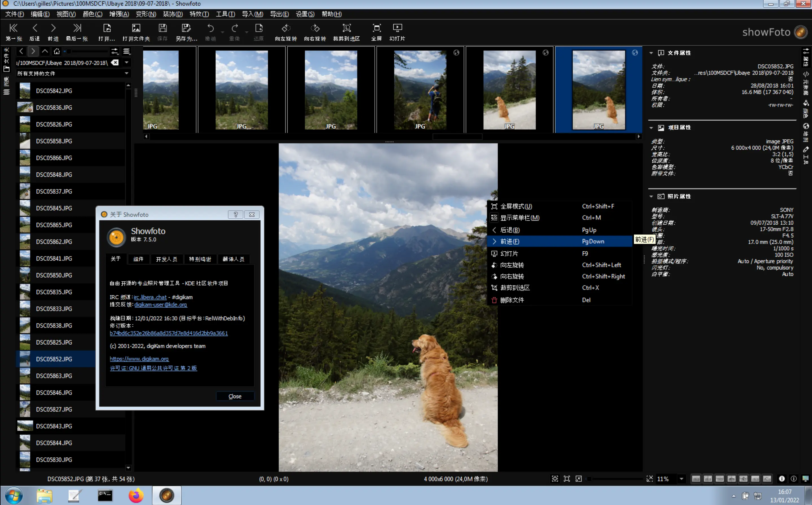This screenshot has width=812, height=505.
Task: Select the crop to selection tool
Action: tap(347, 32)
